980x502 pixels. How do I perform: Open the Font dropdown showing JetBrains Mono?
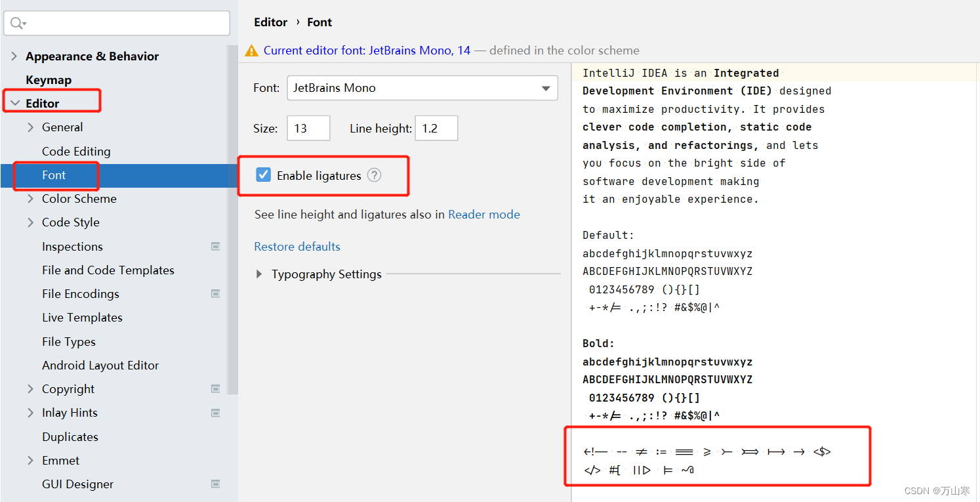(422, 88)
